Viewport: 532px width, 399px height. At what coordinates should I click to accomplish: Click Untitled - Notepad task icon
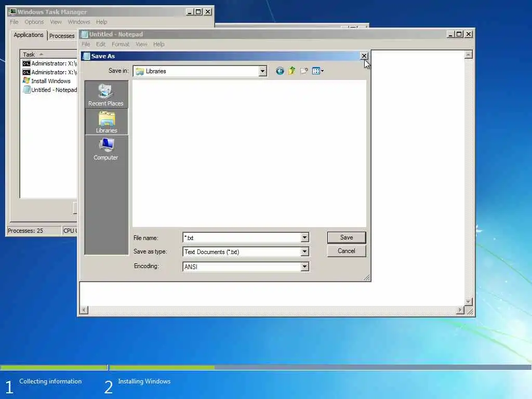[26, 89]
